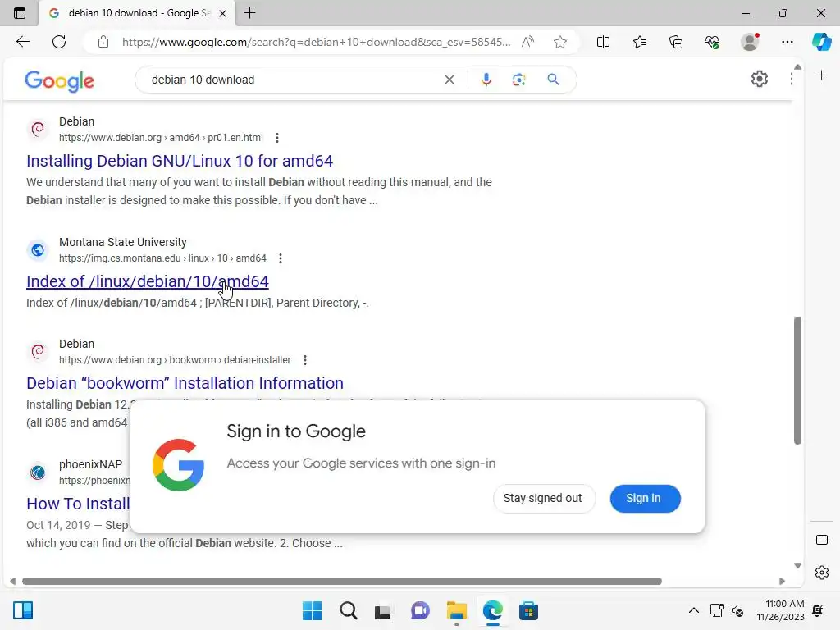
Task: Search by image with Lens icon
Action: pos(518,80)
